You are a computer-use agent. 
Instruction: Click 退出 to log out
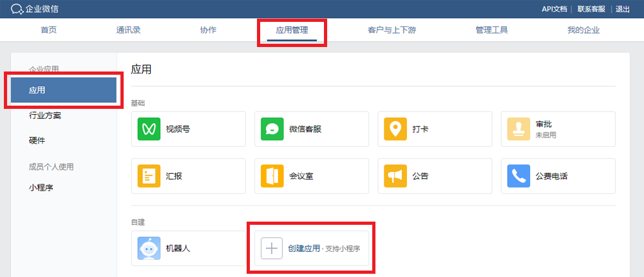pos(623,9)
